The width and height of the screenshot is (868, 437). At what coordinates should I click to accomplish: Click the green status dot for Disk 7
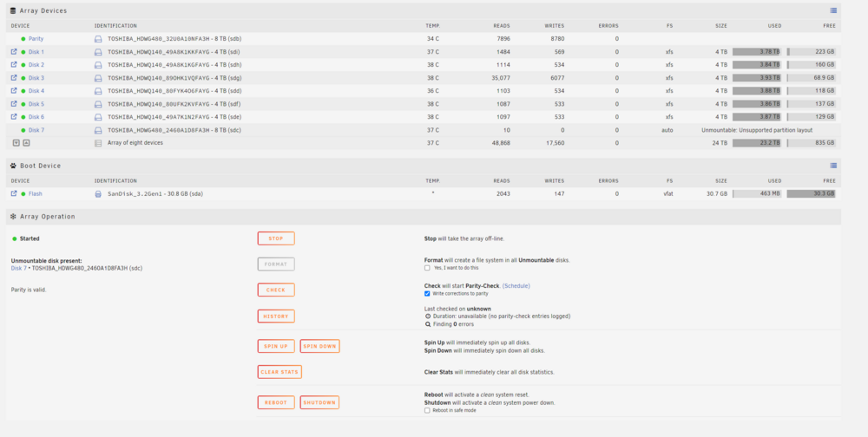[23, 130]
